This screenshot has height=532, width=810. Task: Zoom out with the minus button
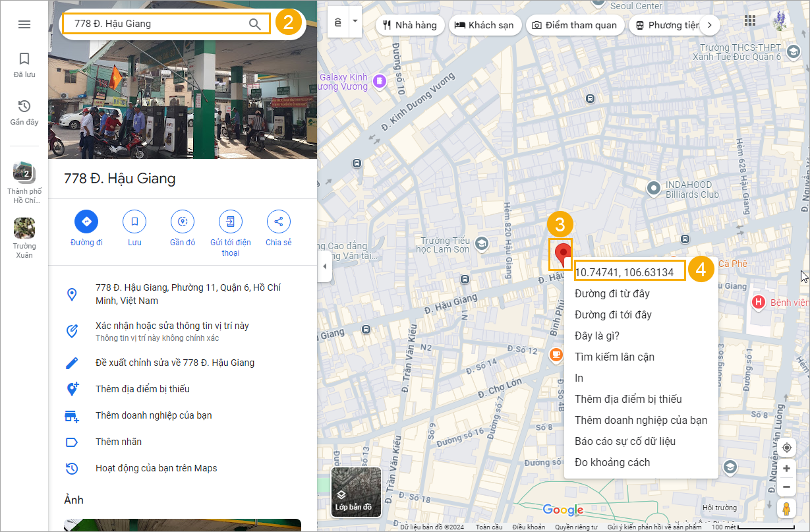786,487
